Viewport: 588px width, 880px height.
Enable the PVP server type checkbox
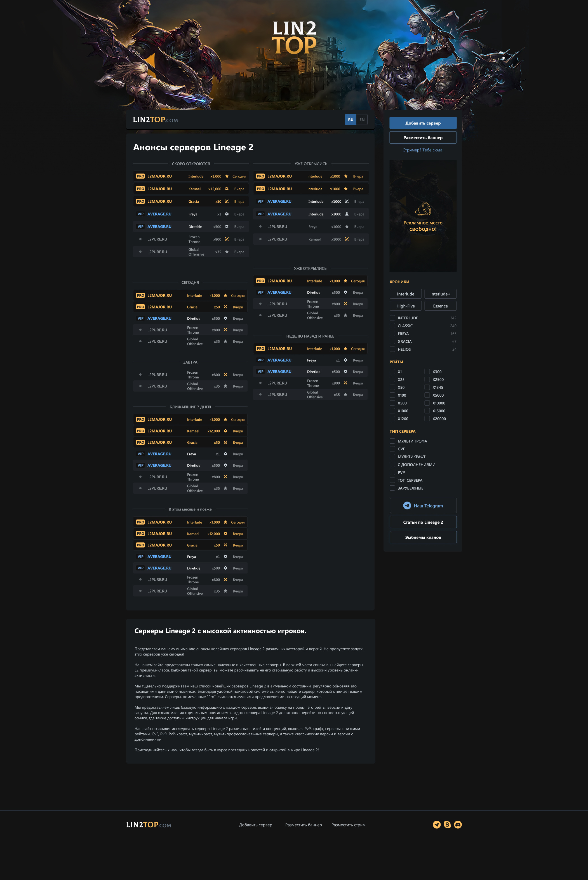click(x=392, y=472)
